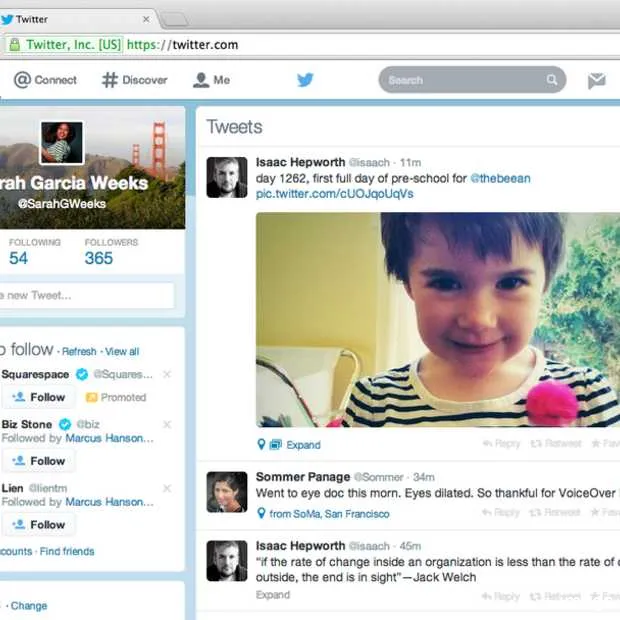Click the @SarahGWeeks handle

(x=62, y=204)
